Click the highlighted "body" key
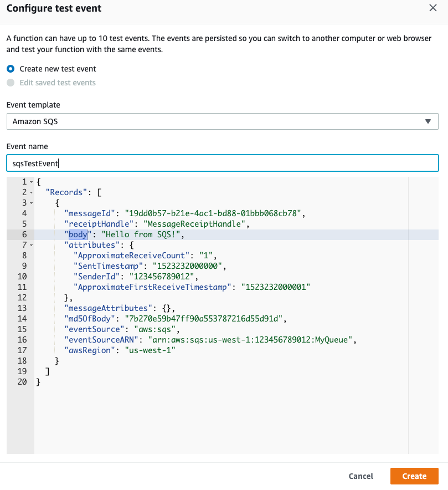 pos(78,234)
